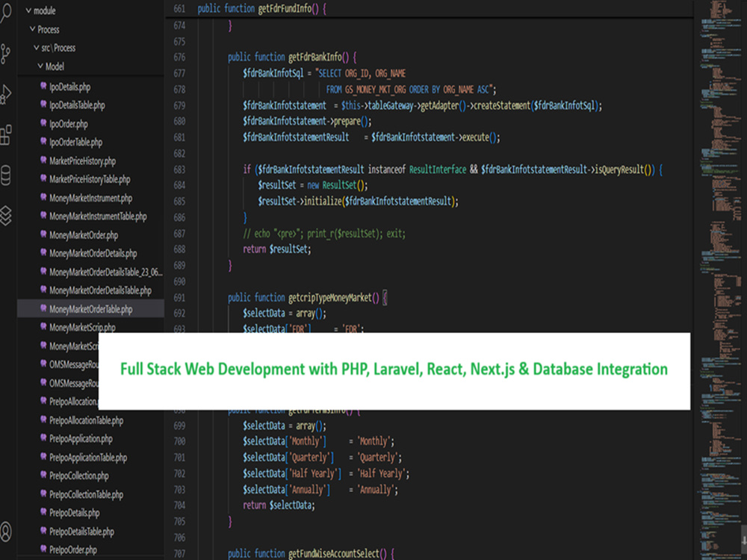Open the Database view icon

pyautogui.click(x=5, y=175)
